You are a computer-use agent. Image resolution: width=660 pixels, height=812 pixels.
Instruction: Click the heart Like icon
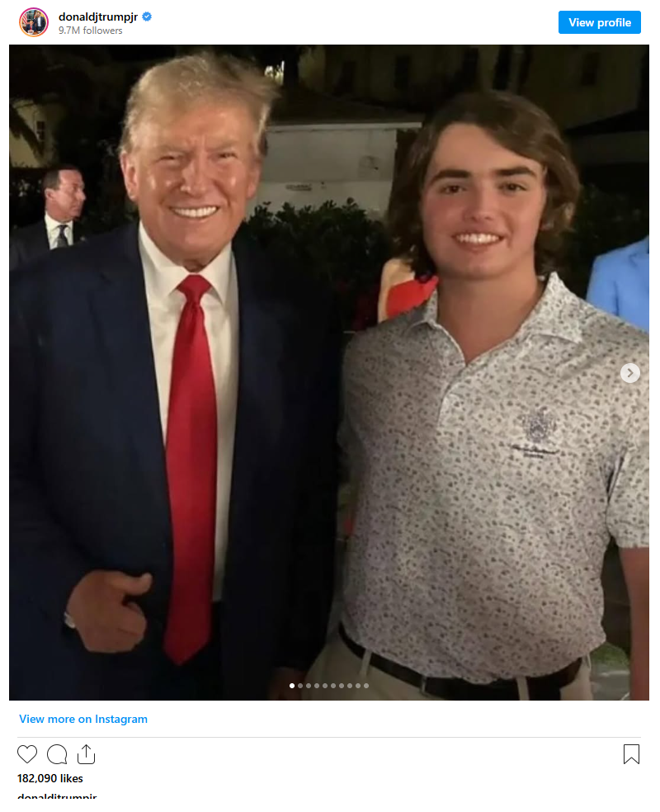click(27, 754)
